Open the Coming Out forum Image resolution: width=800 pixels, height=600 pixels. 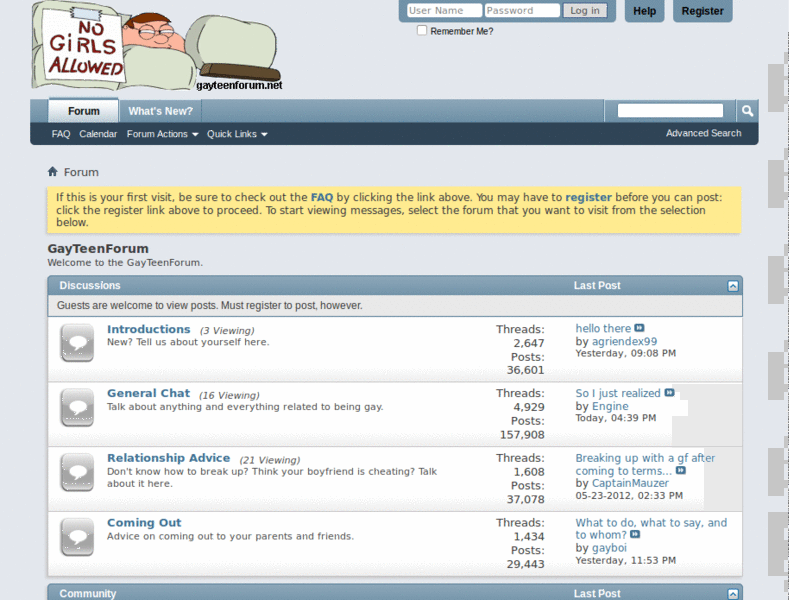pos(144,523)
